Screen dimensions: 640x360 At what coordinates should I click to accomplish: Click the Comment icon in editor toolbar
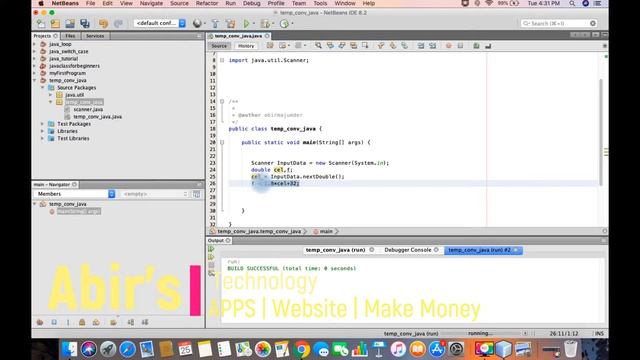pos(476,46)
